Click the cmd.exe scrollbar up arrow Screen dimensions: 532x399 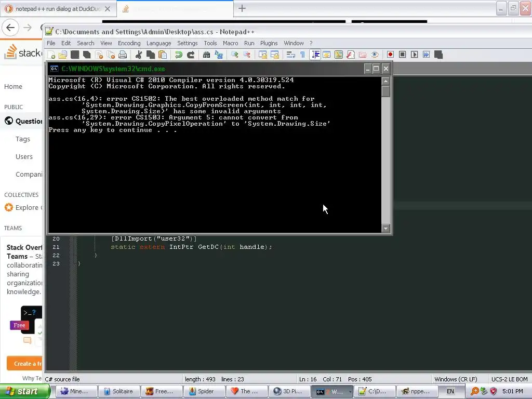[385, 81]
